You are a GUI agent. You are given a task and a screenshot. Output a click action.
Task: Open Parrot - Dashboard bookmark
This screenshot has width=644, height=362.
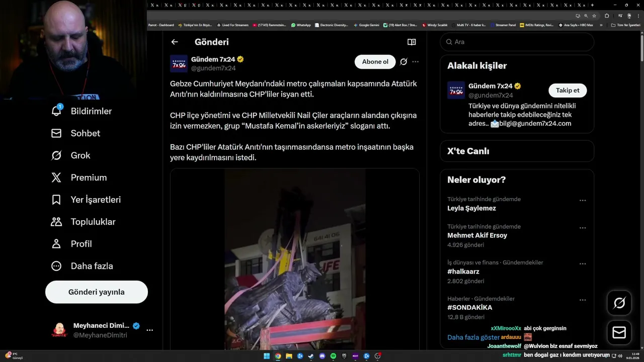point(161,25)
